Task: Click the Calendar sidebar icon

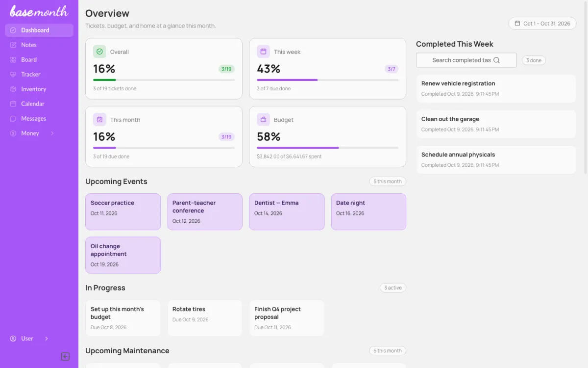Action: pyautogui.click(x=13, y=104)
